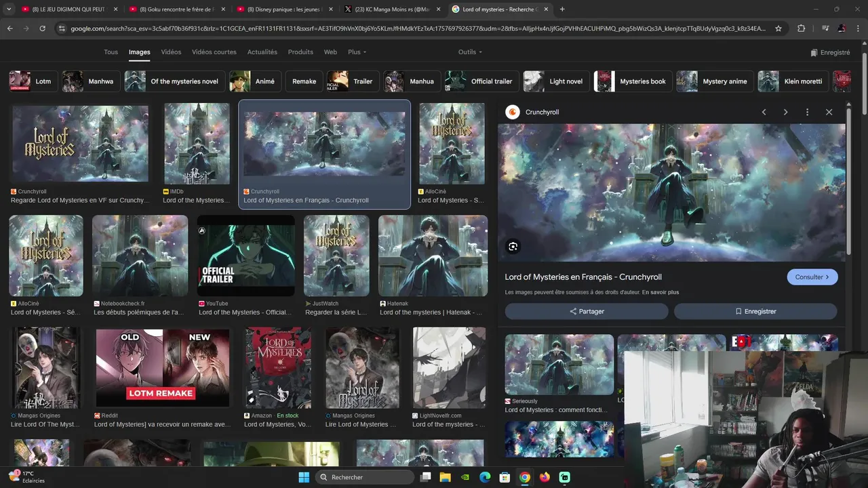
Task: Click the address bar URL field
Action: [418, 28]
